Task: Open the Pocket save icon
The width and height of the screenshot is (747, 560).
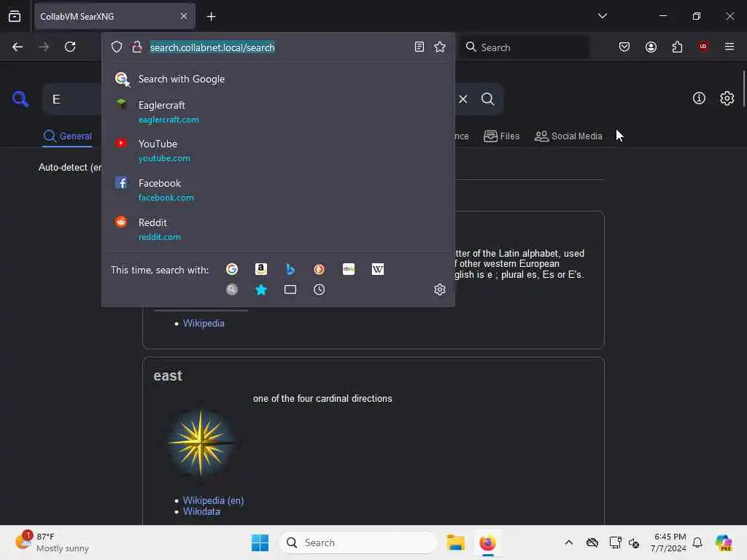Action: coord(624,47)
